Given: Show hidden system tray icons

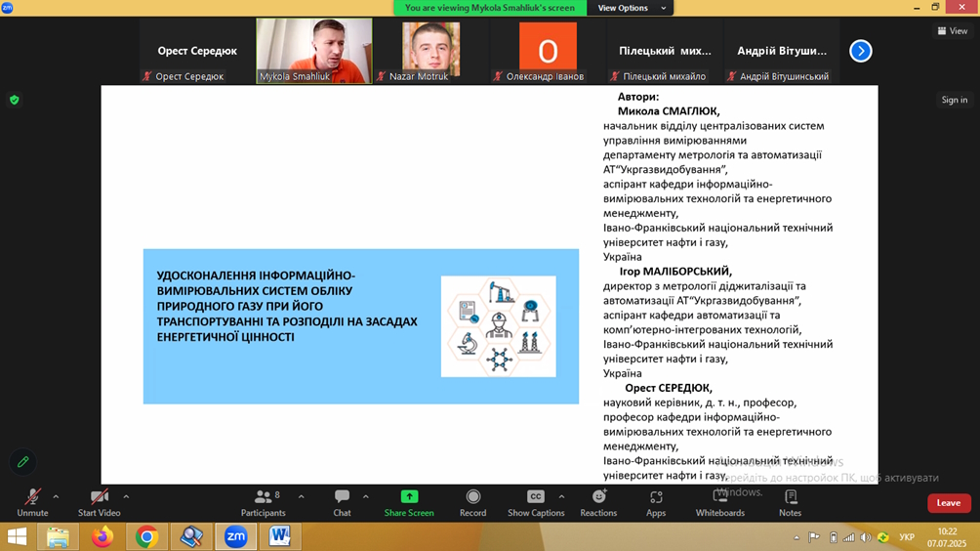Looking at the screenshot, I should pos(796,537).
